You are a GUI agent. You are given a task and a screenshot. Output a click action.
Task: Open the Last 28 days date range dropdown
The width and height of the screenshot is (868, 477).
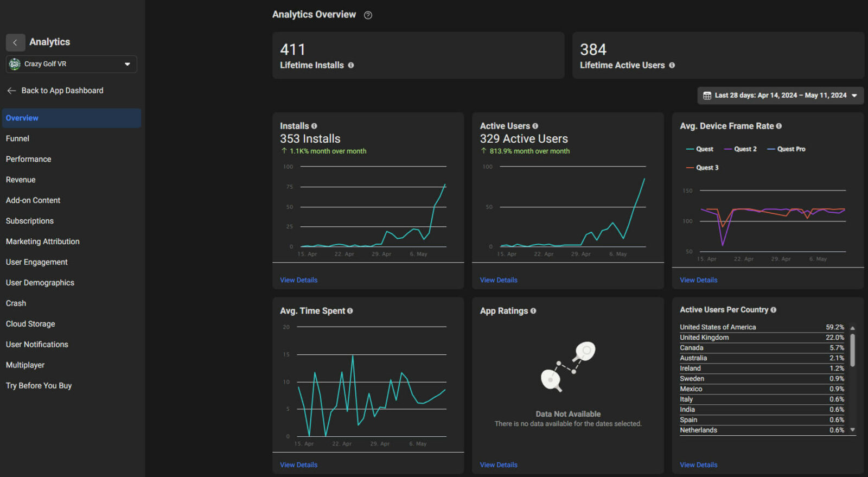click(780, 96)
